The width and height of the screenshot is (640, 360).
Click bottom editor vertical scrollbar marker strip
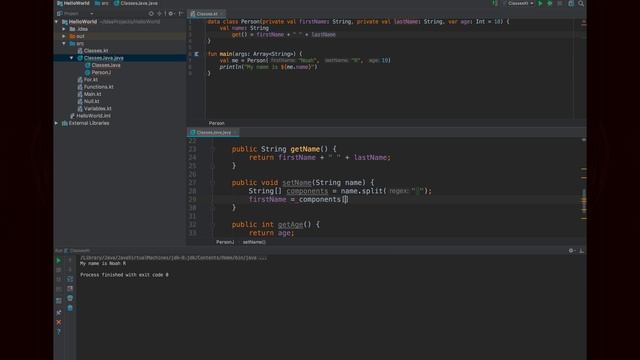(584, 188)
